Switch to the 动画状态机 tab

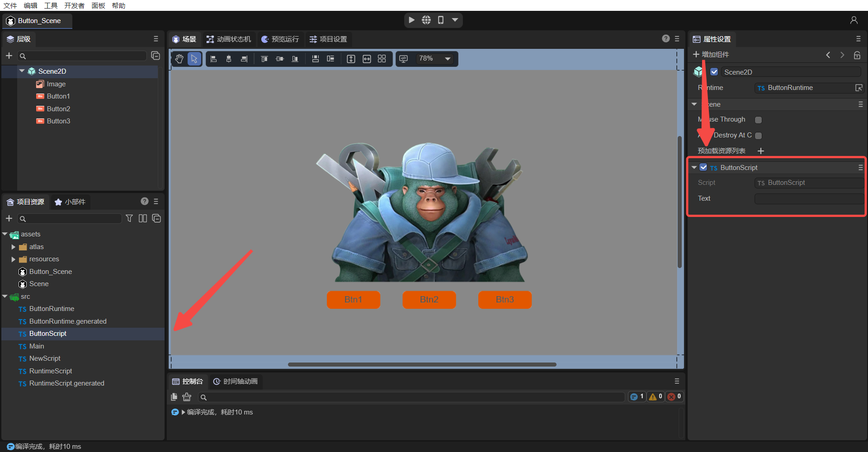(229, 39)
